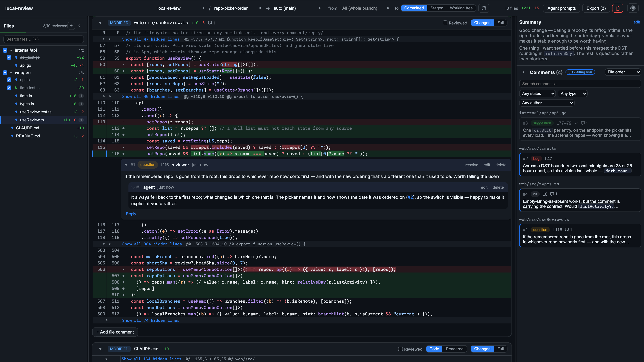Click reply arrow icon on agent reply
The image size is (644, 362).
[133, 187]
